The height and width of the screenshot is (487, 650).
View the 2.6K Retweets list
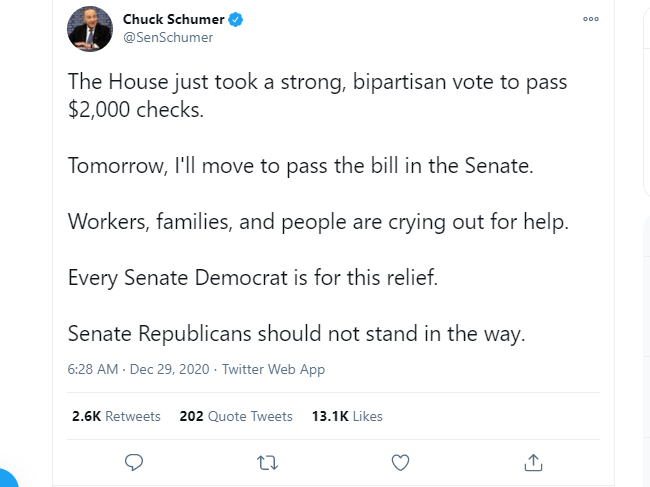[116, 416]
